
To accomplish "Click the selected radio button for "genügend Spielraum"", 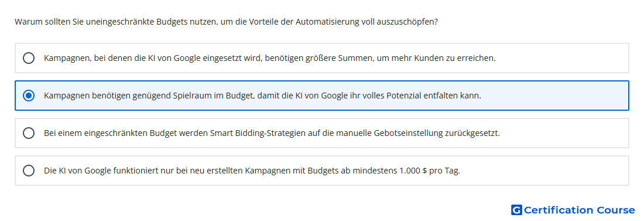I will (x=29, y=96).
